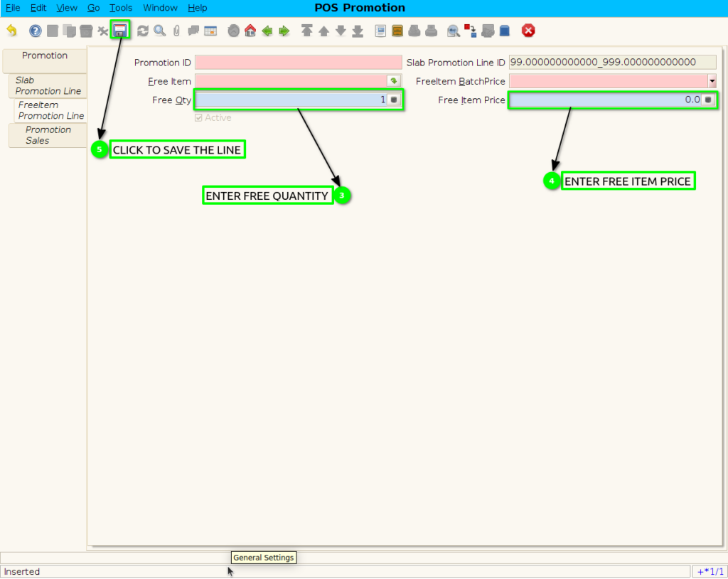Image resolution: width=728 pixels, height=579 pixels.
Task: Switch to the Promotion Sales tab
Action: (48, 135)
